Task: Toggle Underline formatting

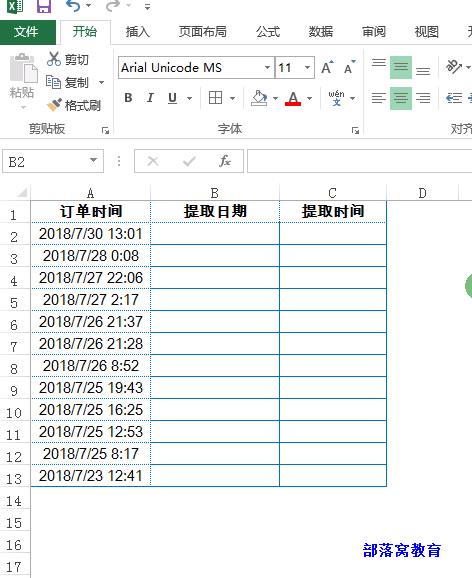Action: (x=172, y=98)
